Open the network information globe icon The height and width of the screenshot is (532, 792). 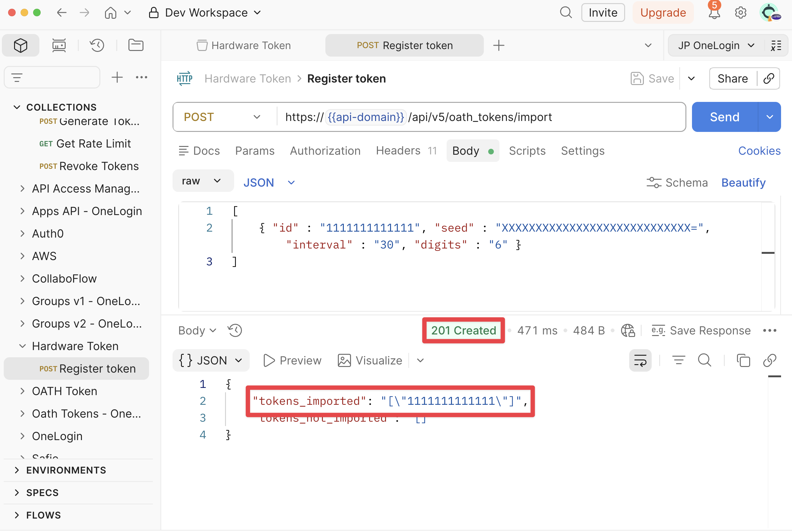(x=628, y=330)
